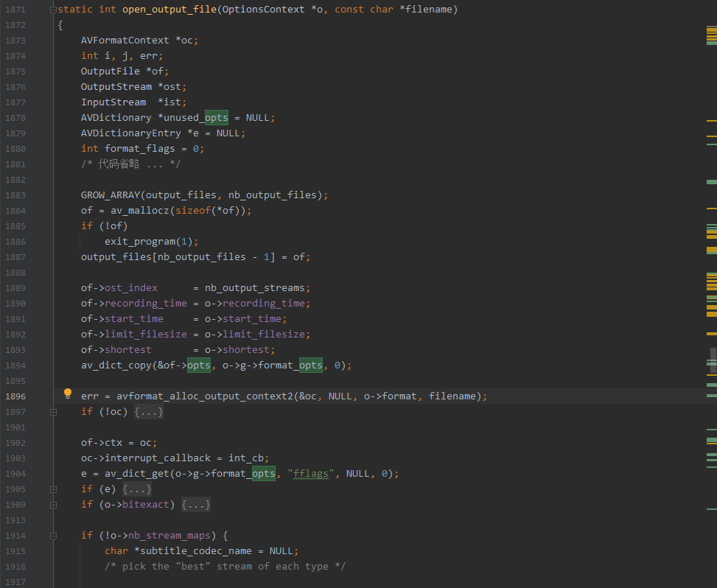
Task: Click AVDictionaryEntry *e declaration
Action: coord(164,133)
